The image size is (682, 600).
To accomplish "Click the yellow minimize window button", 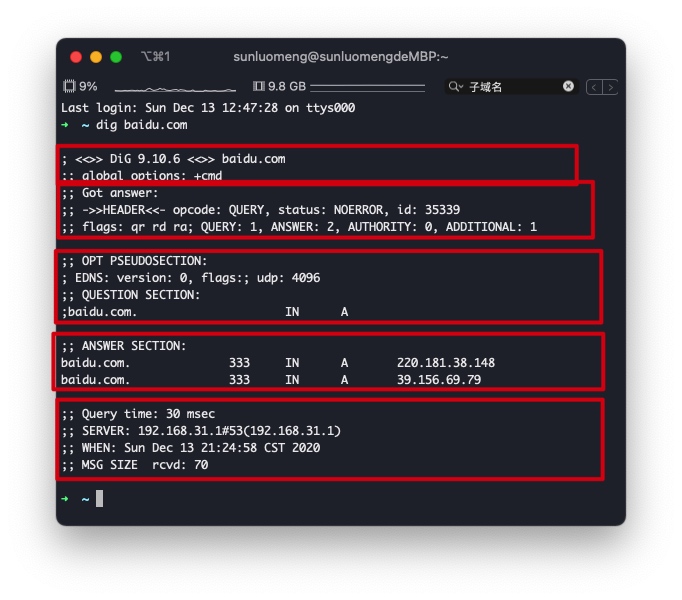I will click(96, 57).
